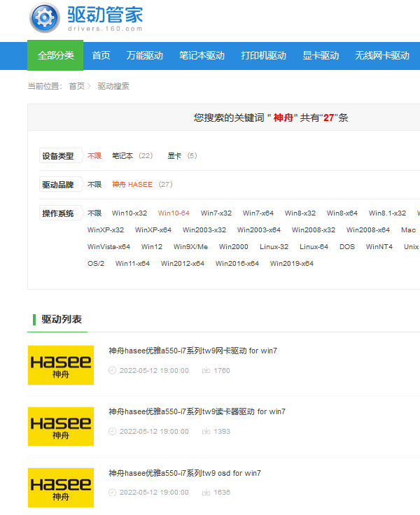Open 神舟hasee优雅a550-i7系列tw9网卡驱动 for win7

pos(193,351)
